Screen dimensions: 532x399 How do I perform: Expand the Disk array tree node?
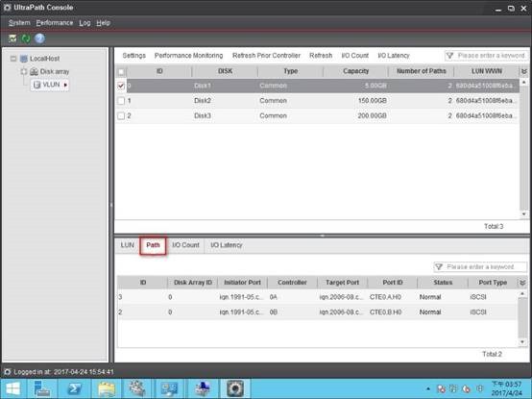24,72
